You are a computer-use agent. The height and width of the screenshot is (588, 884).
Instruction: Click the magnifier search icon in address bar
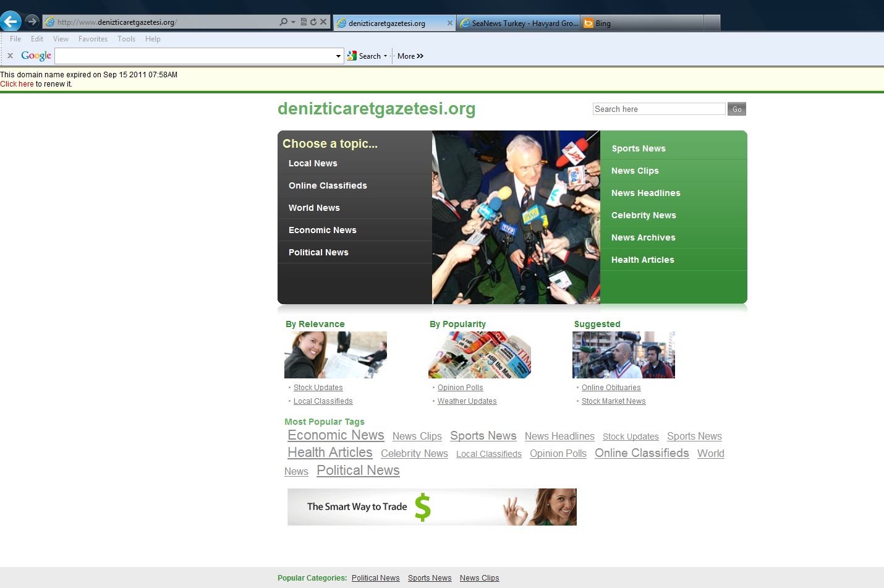(x=283, y=22)
